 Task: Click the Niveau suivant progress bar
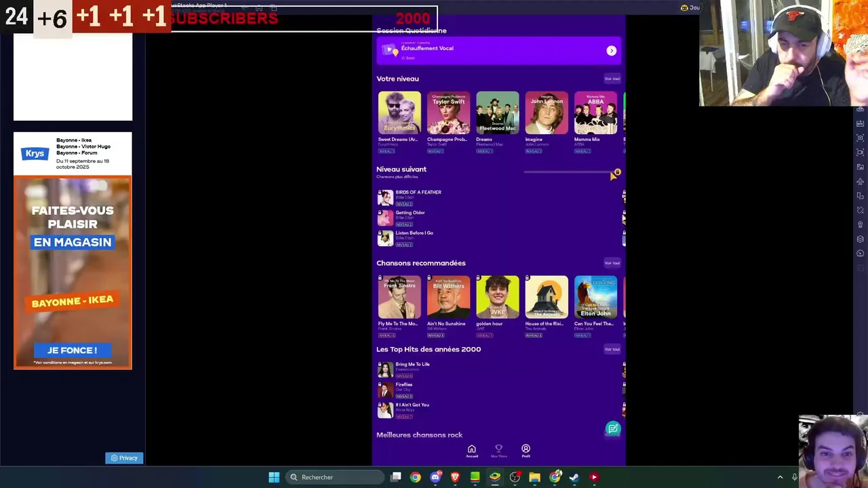click(x=570, y=172)
